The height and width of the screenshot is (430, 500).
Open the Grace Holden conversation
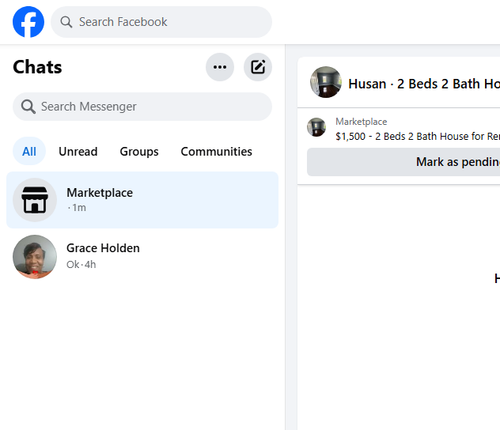pyautogui.click(x=142, y=257)
